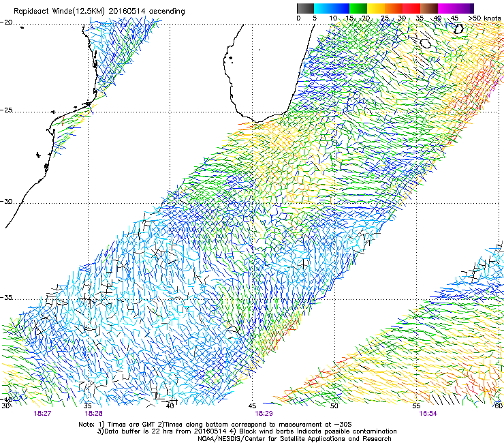Click the "50" longitude label on bottom axis
Viewport: 504px width, 443px height.
(x=334, y=406)
